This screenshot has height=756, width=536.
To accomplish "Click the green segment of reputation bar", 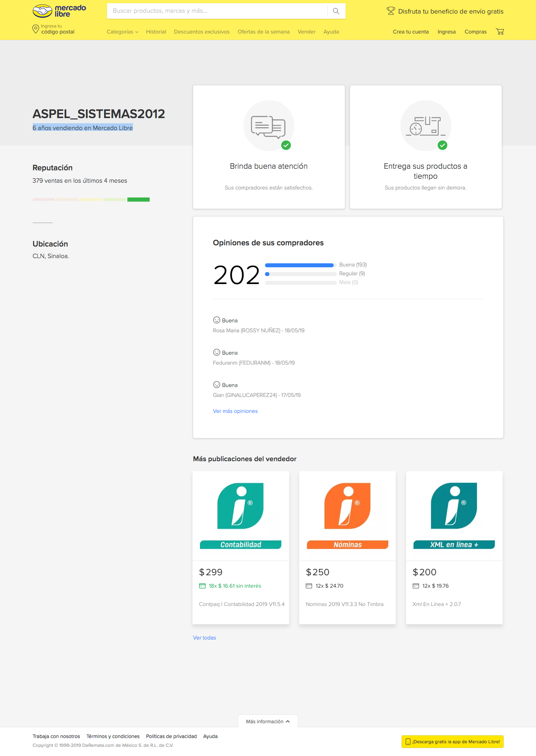I will (x=138, y=199).
